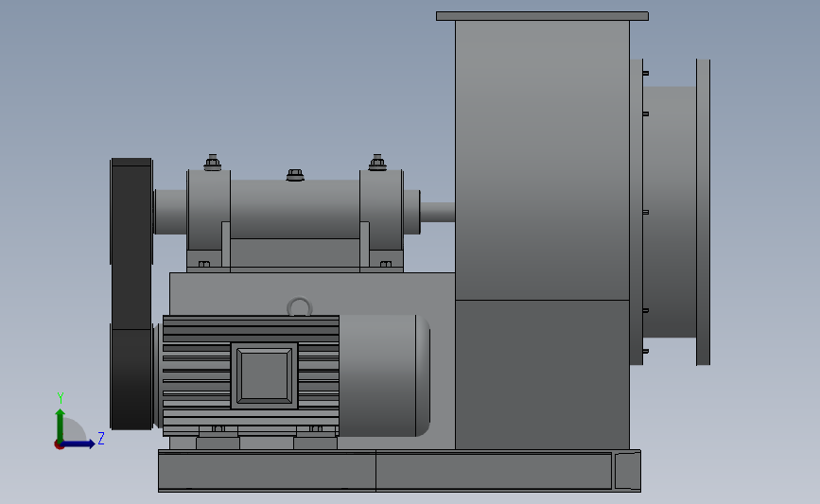The width and height of the screenshot is (820, 504).
Task: Select the left top nut on bearing housing
Action: [x=212, y=163]
